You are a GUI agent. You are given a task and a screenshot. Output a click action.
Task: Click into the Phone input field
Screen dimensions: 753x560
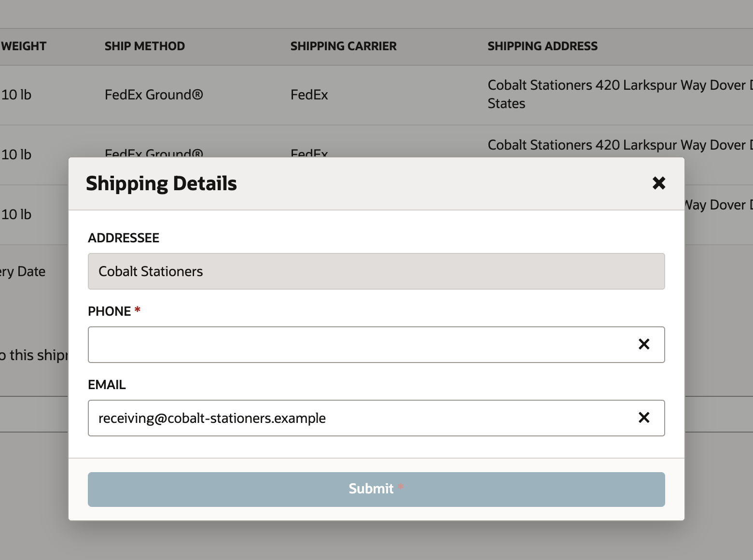click(x=376, y=345)
